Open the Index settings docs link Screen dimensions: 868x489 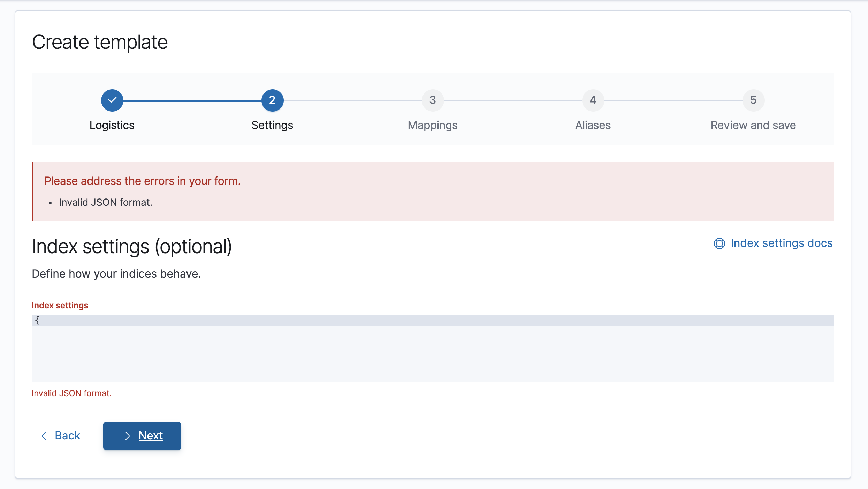(781, 243)
